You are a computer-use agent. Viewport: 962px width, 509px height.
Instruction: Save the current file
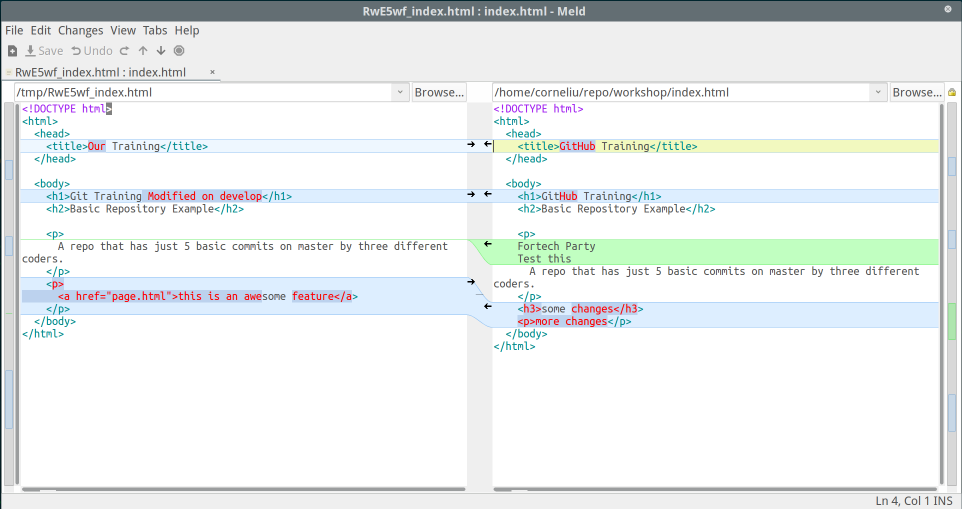pos(44,51)
